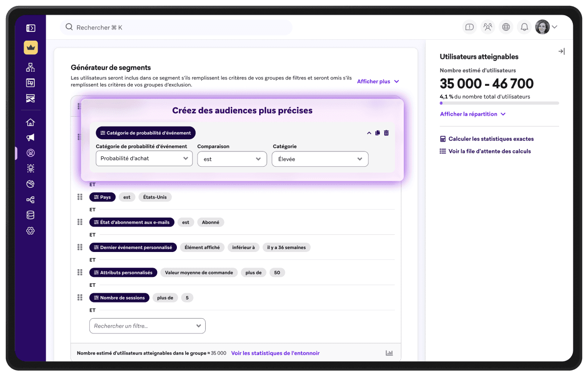The height and width of the screenshot is (377, 588).
Task: Open the megaphone campaigns icon
Action: point(30,137)
